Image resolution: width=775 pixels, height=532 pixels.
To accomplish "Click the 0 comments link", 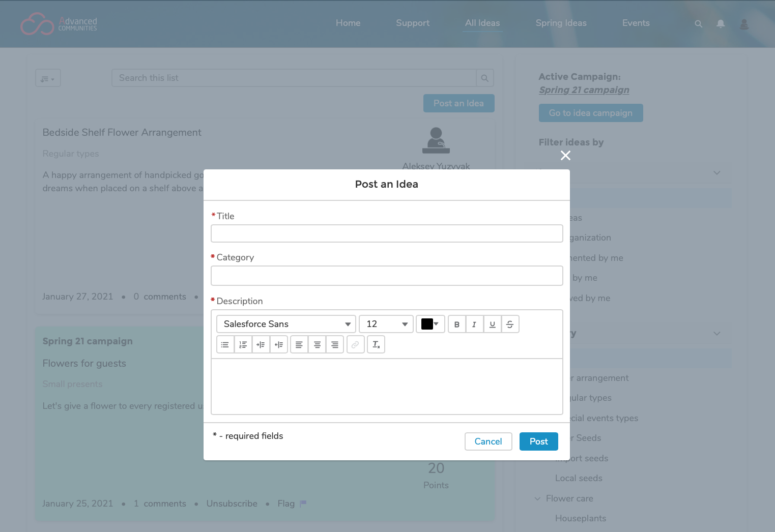I will (x=160, y=297).
